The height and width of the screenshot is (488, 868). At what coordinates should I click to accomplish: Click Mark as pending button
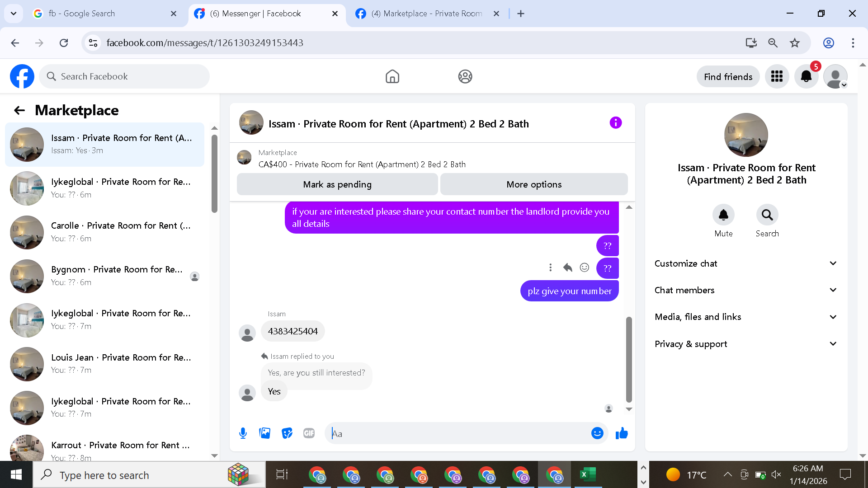point(337,184)
